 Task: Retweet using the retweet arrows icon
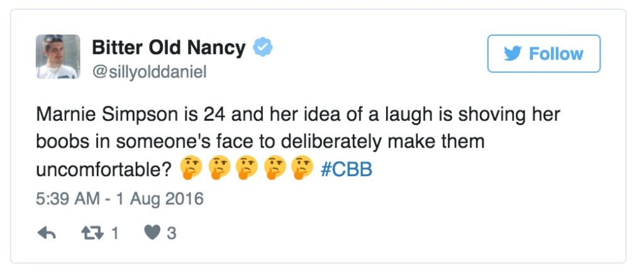pos(92,234)
